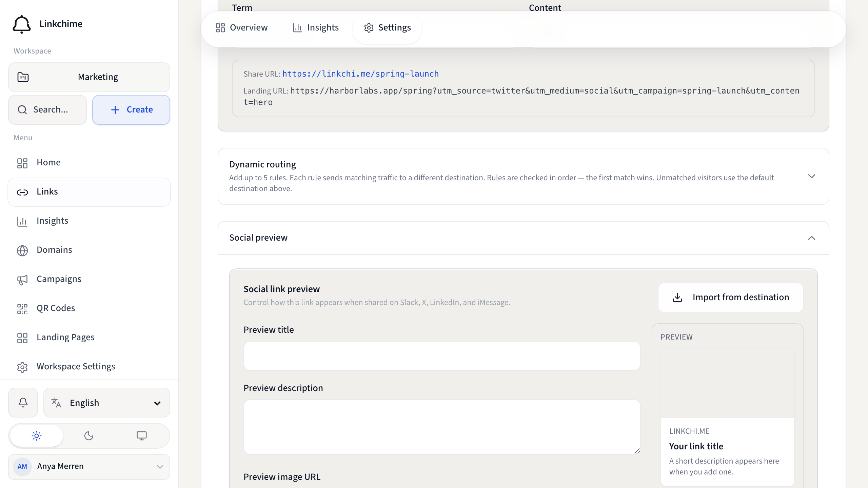Click the Linkchime bell logo

[x=22, y=24]
